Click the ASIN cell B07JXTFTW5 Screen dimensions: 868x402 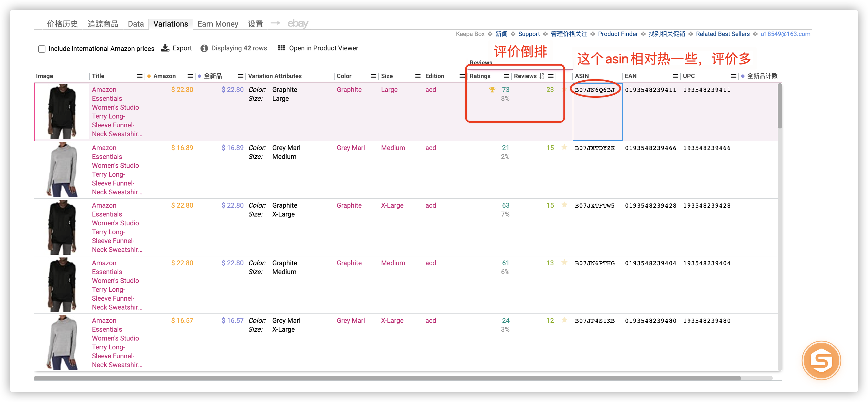[x=595, y=206]
